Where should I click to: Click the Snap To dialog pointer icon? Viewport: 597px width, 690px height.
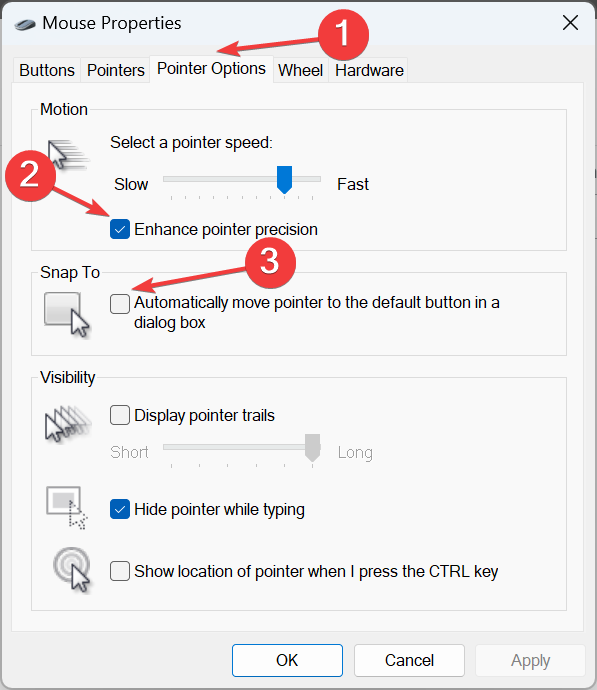67,315
